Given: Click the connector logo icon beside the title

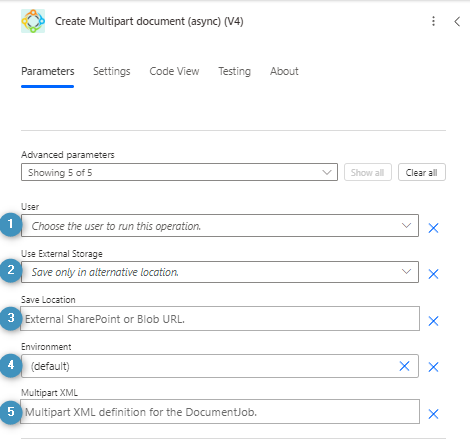Looking at the screenshot, I should click(33, 21).
